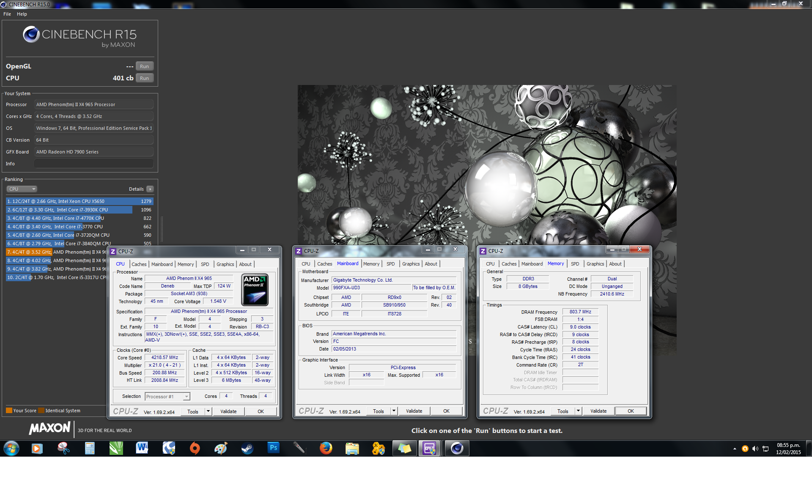Open SPD tab in Mainboard CPU-Z window
Image resolution: width=812 pixels, height=504 pixels.
(x=390, y=264)
